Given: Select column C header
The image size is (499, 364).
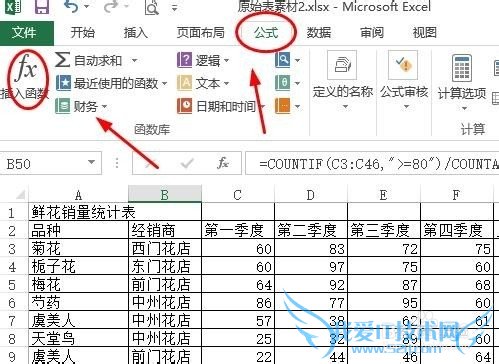Looking at the screenshot, I should tap(238, 195).
